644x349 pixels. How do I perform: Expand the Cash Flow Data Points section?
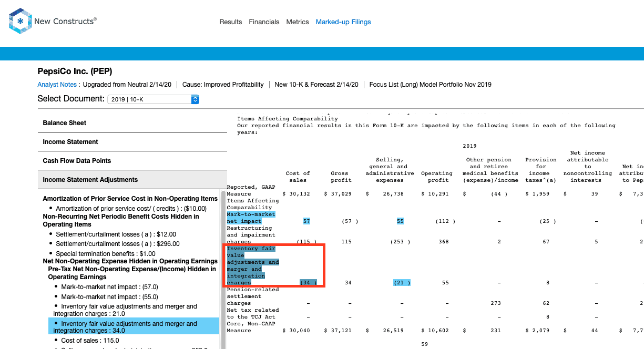click(x=132, y=161)
